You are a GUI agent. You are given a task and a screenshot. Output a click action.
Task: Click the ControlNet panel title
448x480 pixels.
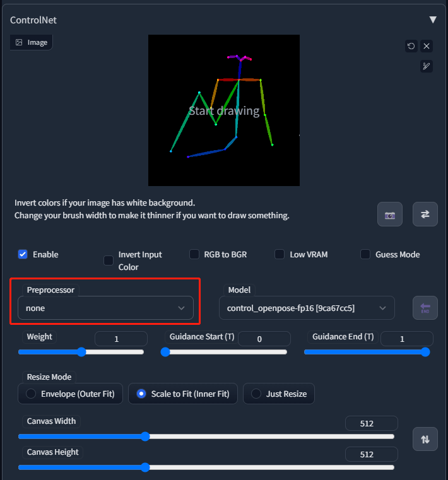33,20
